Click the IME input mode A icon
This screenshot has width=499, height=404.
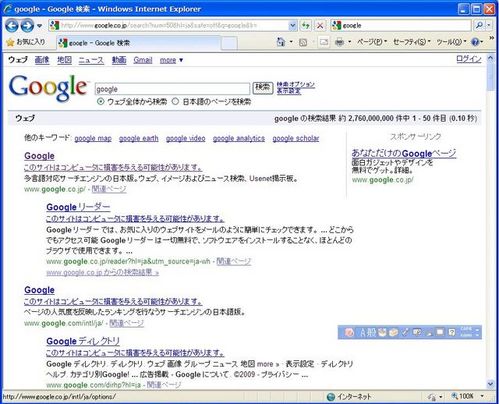(363, 332)
